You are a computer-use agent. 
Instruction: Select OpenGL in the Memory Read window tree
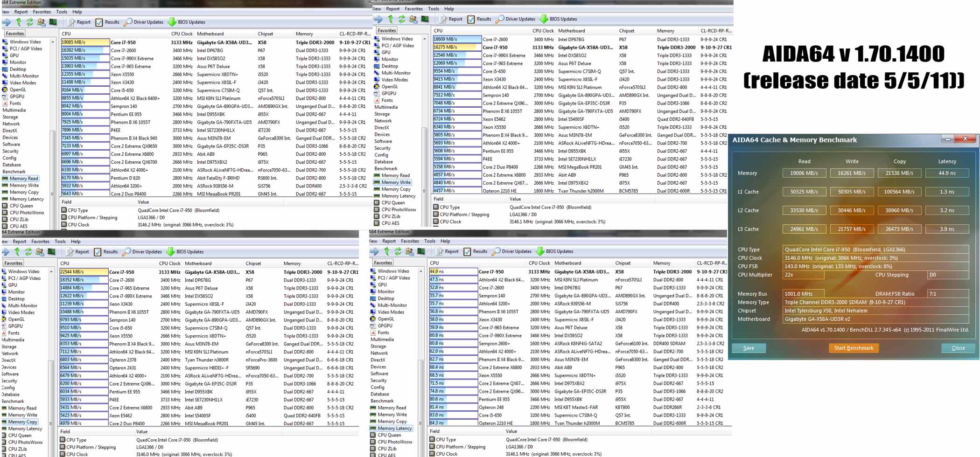18,90
